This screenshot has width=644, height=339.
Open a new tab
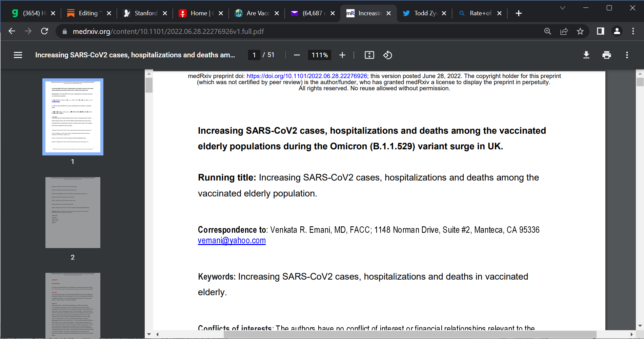(519, 13)
